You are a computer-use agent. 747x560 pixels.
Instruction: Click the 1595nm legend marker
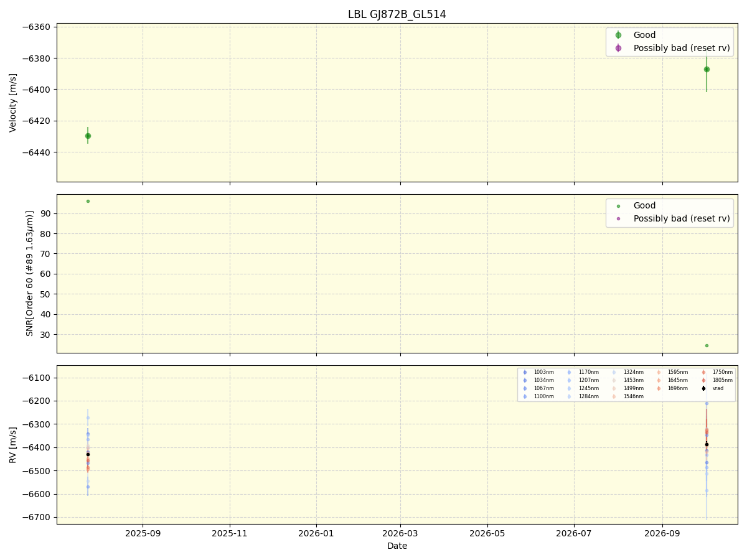659,372
